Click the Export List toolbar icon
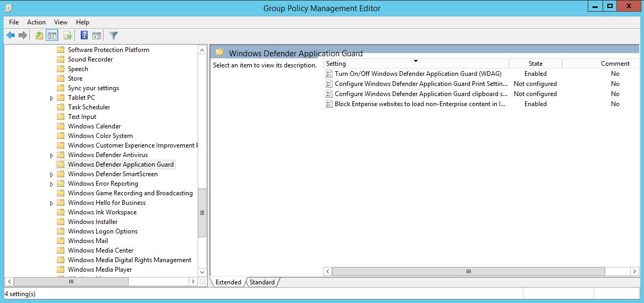 tap(67, 36)
